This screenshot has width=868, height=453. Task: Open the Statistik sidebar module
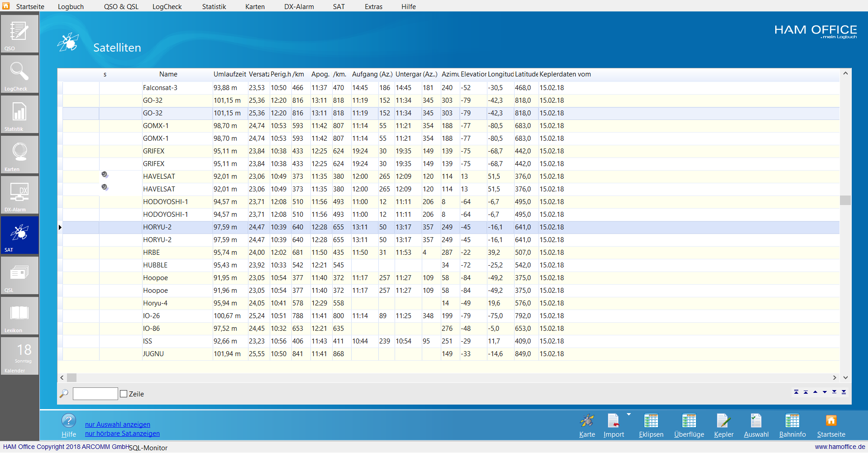point(19,115)
